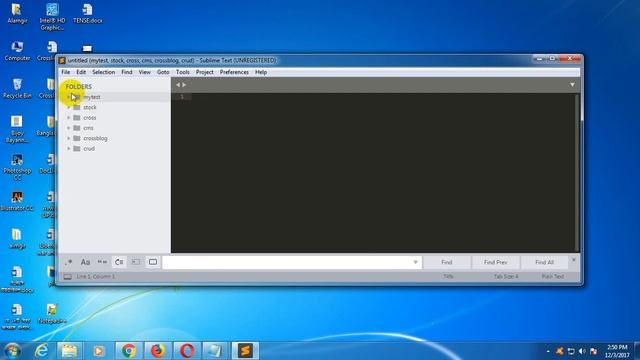This screenshot has width=640, height=360.
Task: Select the crud folder label
Action: 89,149
